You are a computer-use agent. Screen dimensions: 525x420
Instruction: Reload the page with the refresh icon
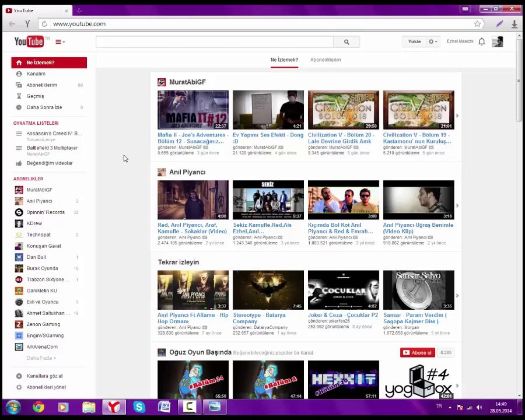click(44, 24)
